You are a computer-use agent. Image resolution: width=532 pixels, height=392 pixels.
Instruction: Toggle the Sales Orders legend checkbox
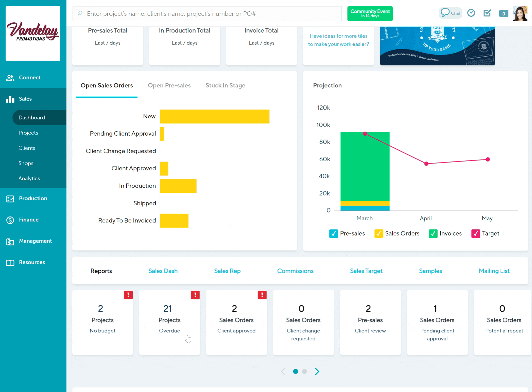pos(379,234)
